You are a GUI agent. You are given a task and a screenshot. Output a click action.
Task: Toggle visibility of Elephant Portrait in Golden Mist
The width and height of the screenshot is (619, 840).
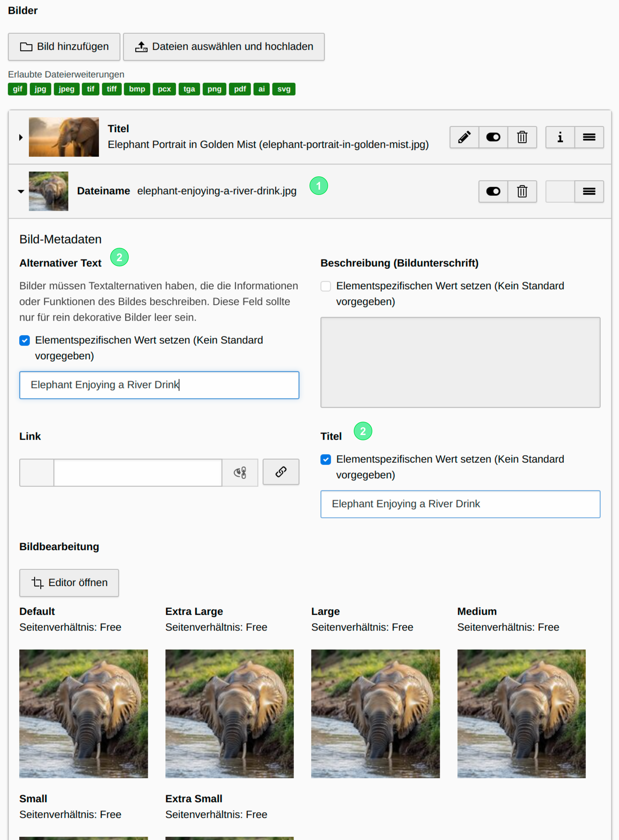[493, 137]
